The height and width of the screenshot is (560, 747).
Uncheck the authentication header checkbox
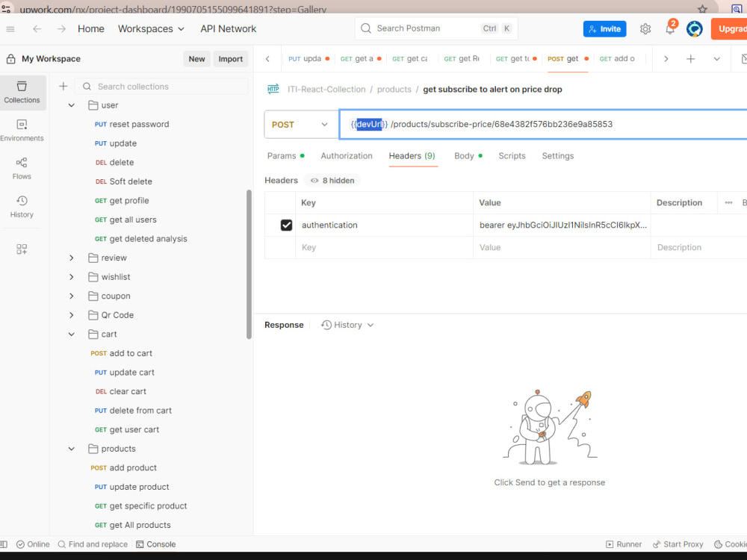click(x=286, y=225)
